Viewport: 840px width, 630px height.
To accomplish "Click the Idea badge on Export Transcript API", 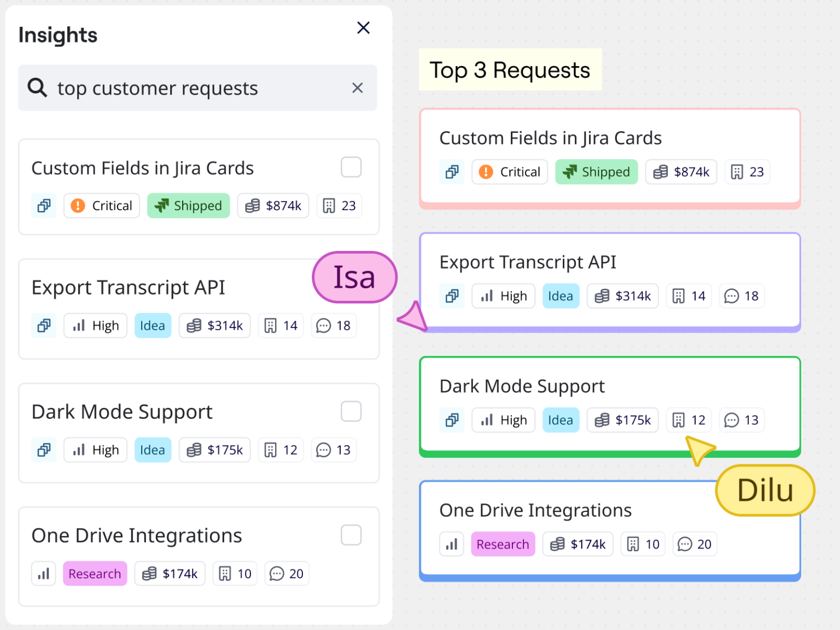I will (153, 325).
